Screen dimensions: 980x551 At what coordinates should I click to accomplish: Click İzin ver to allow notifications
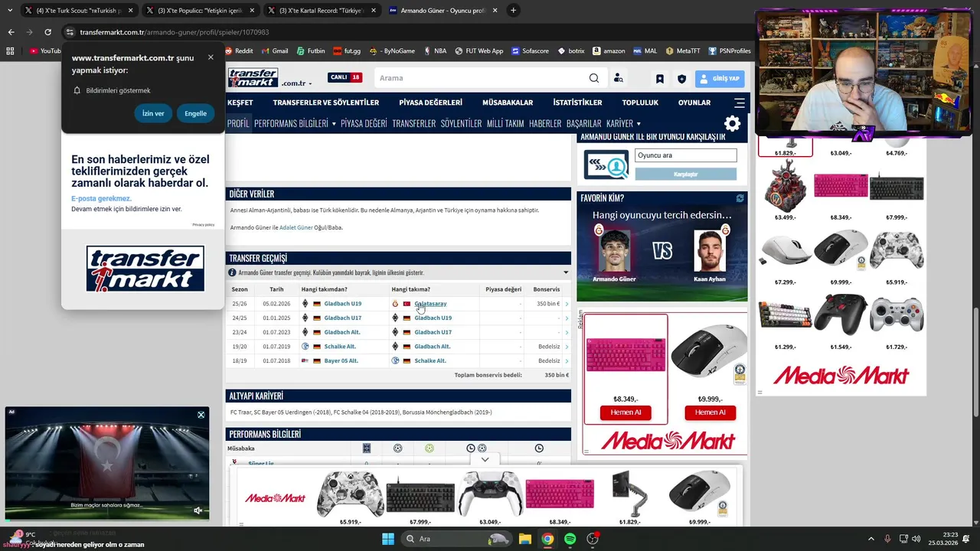153,113
